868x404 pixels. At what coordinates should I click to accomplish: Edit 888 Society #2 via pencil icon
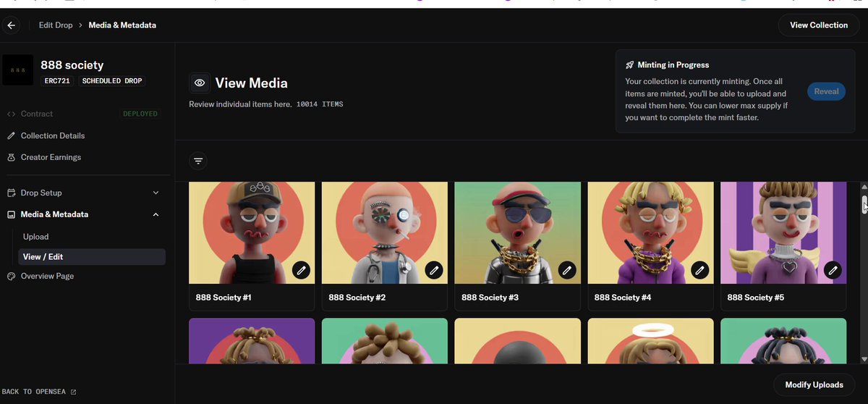(434, 270)
